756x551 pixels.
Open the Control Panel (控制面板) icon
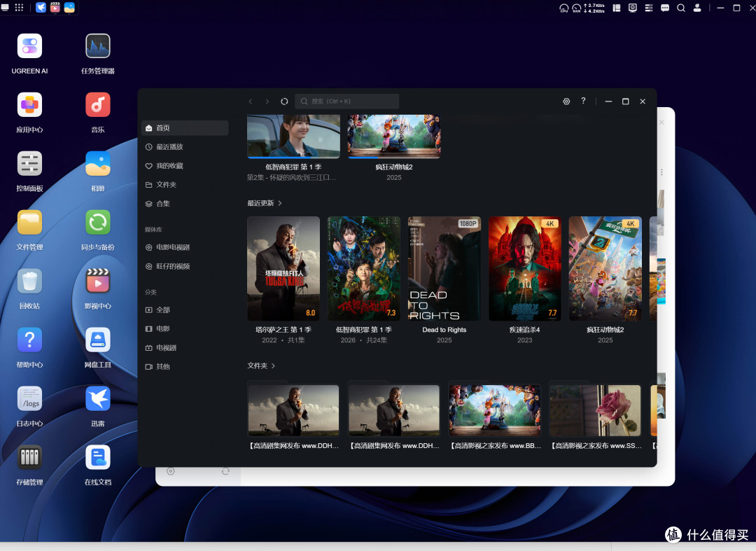click(29, 163)
